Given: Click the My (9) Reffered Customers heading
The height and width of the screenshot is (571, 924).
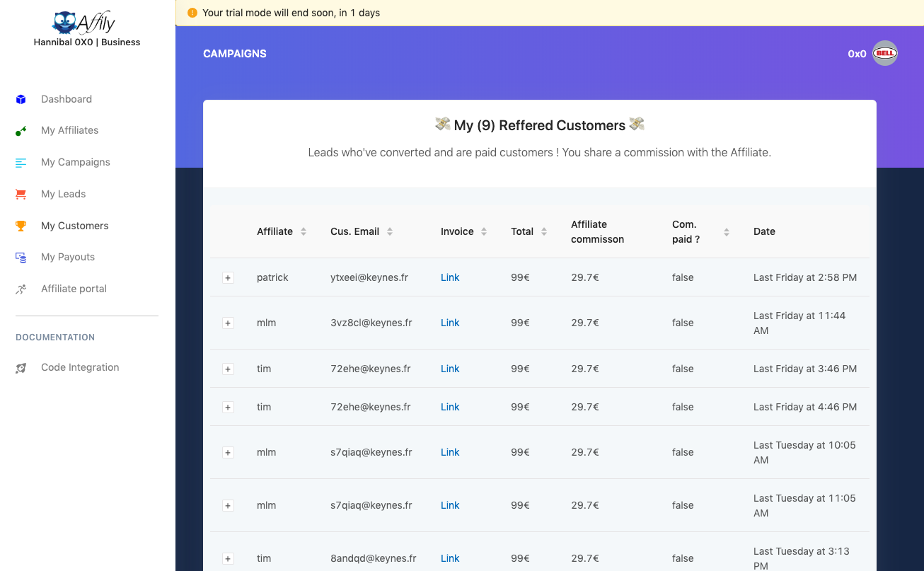Looking at the screenshot, I should 540,125.
